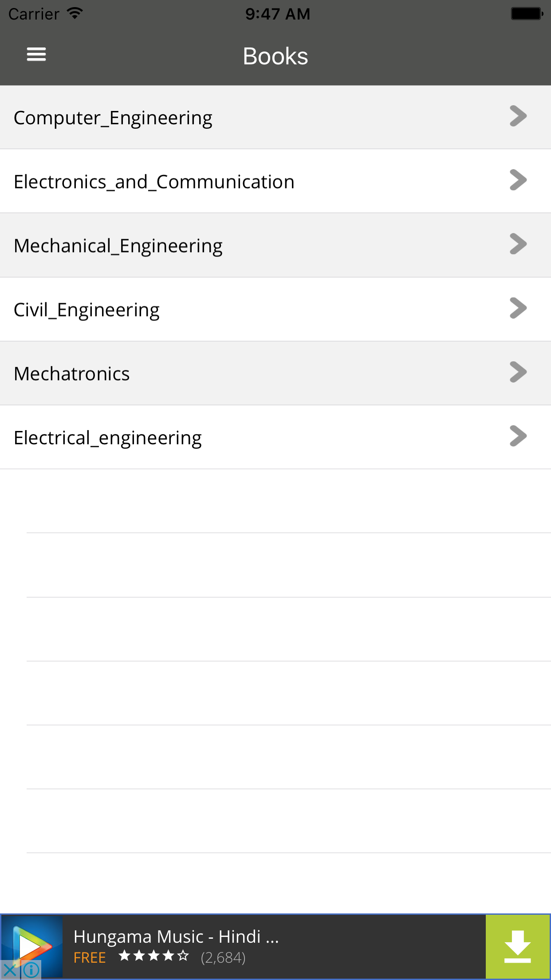This screenshot has height=980, width=551.
Task: Expand Electronics_and_Communication via its chevron
Action: click(518, 180)
